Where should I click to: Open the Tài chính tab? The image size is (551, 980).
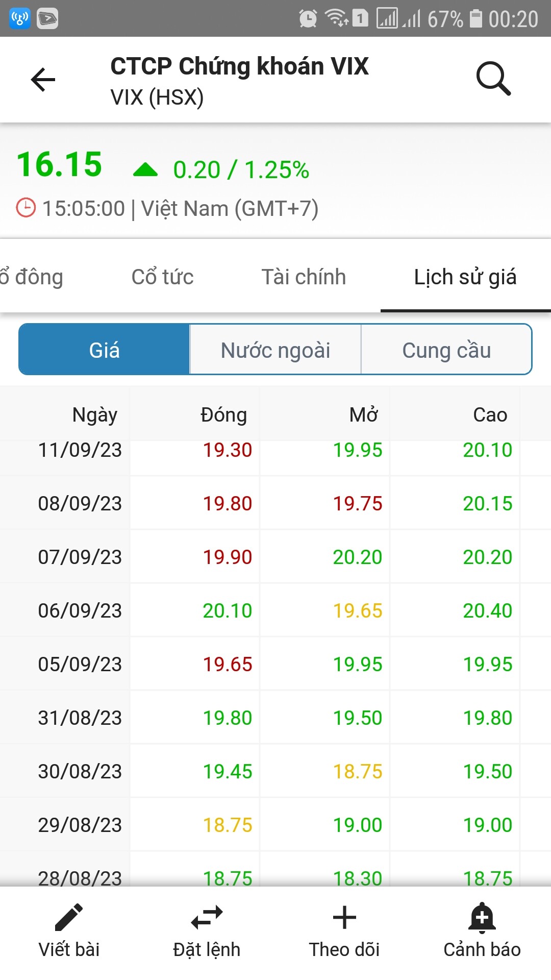click(x=304, y=277)
